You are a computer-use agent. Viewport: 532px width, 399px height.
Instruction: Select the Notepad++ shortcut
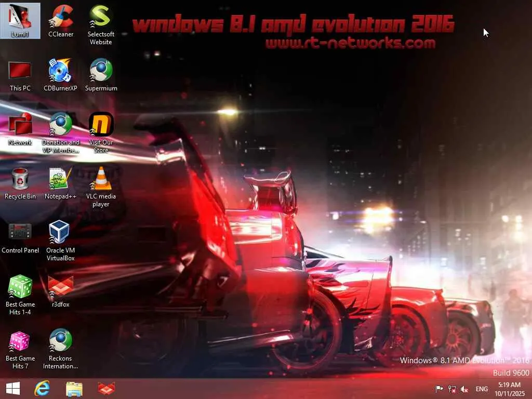point(60,183)
